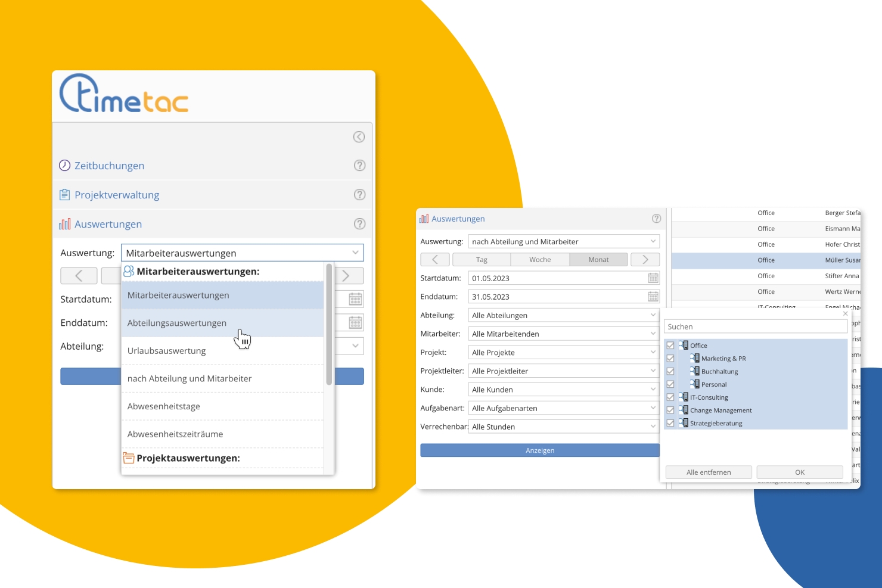Open the calendar picker on the TimeTac logo panel's Enddatum row

(x=355, y=323)
